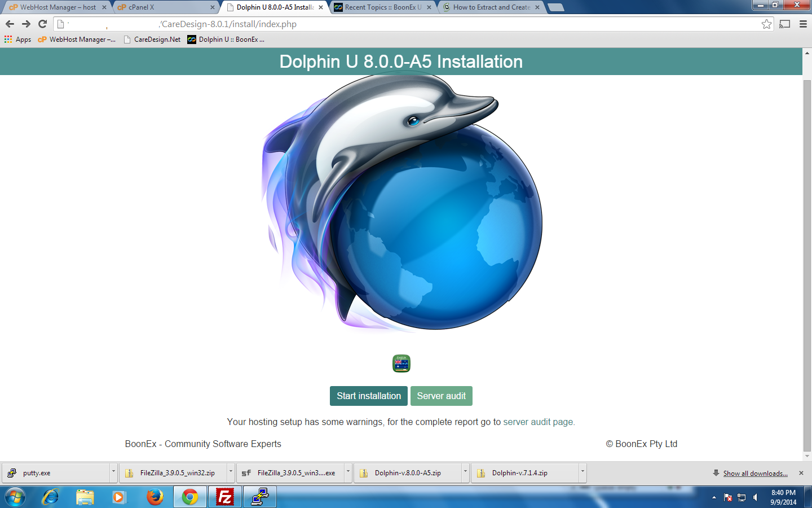
Task: Expand the putty.exe download options arrow
Action: pyautogui.click(x=113, y=473)
